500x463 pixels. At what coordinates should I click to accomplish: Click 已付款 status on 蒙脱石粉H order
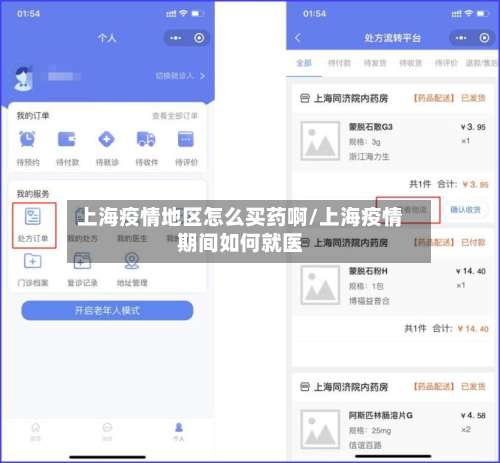(x=473, y=242)
